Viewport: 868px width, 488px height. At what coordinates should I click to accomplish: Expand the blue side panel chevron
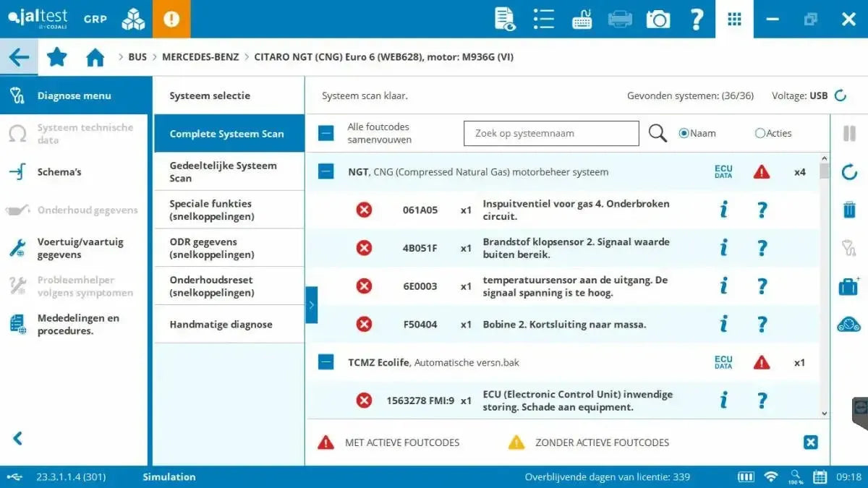tap(312, 304)
